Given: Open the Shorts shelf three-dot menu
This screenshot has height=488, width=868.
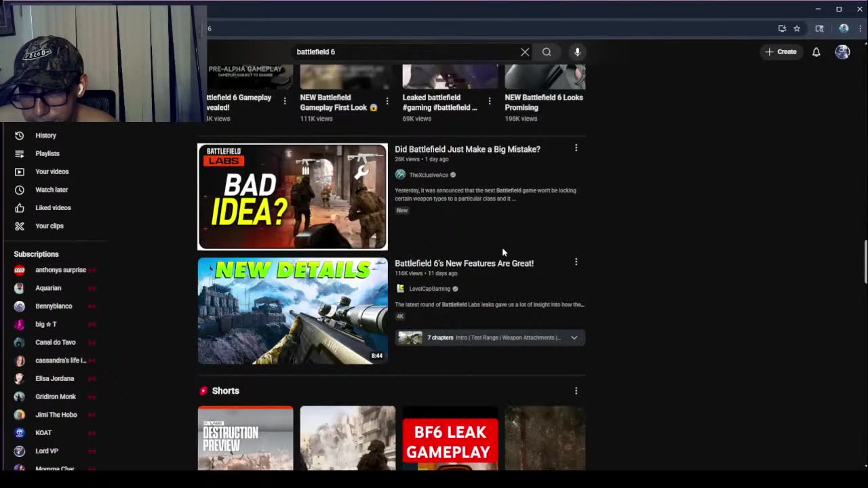Looking at the screenshot, I should (x=576, y=390).
